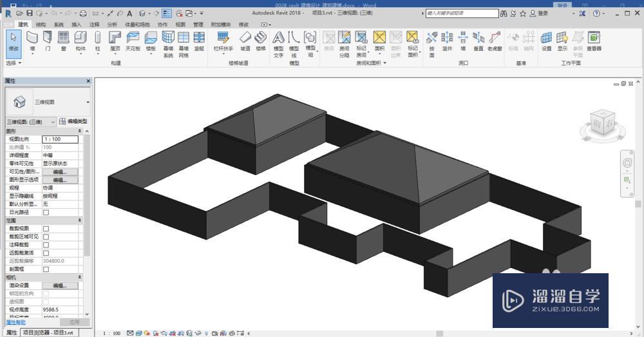This screenshot has height=337, width=644.
Task: Click the 幕墙系统 curtain system tool
Action: click(168, 44)
